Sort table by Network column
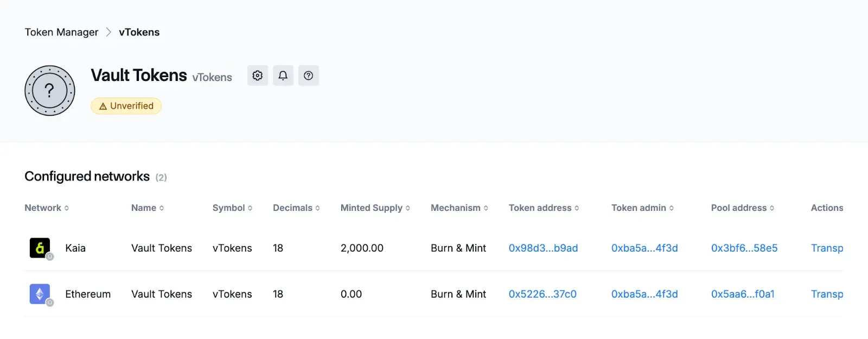868x339 pixels. [47, 208]
